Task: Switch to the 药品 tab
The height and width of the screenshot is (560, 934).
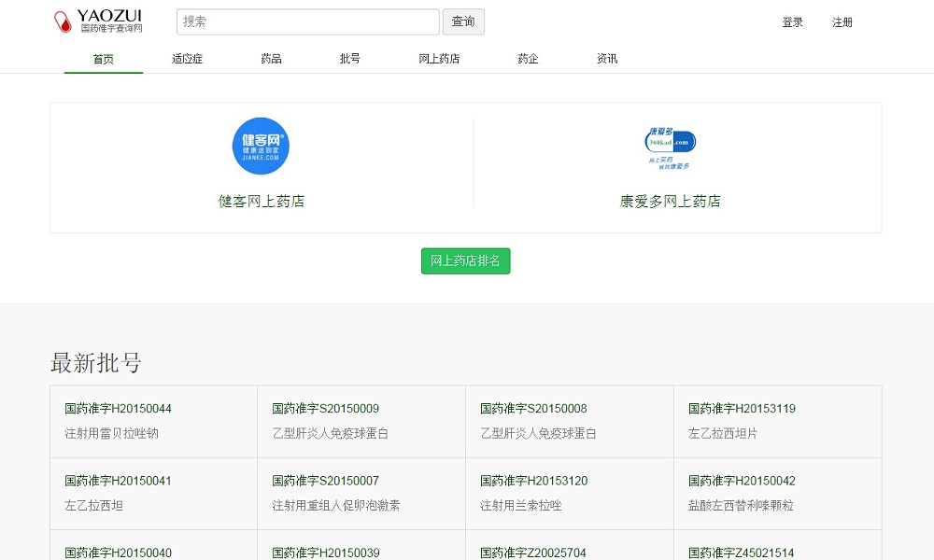Action: 271,59
